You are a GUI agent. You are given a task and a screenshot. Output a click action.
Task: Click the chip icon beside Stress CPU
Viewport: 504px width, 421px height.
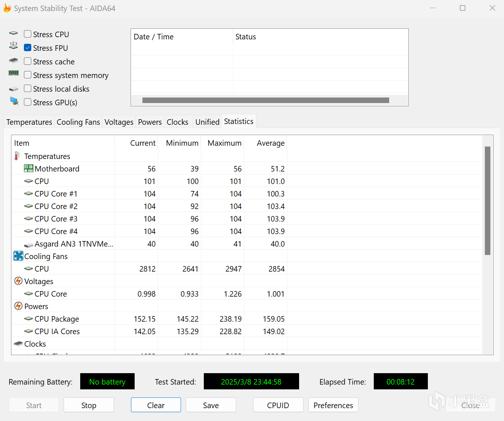14,33
